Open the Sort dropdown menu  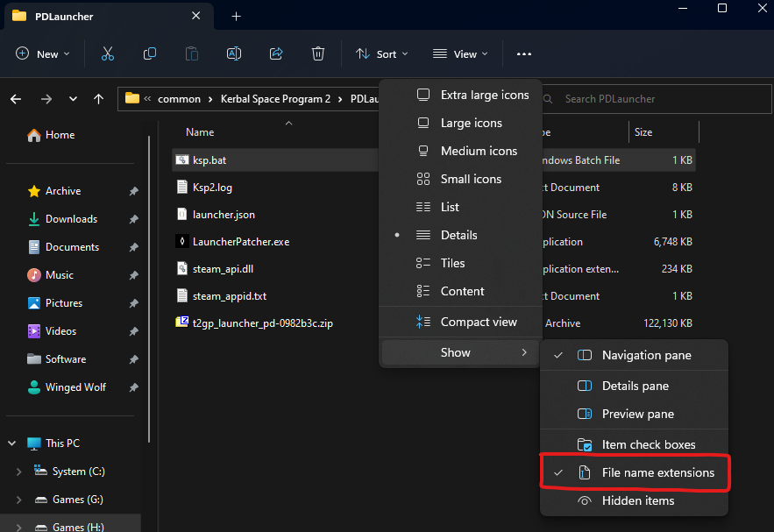(x=382, y=53)
